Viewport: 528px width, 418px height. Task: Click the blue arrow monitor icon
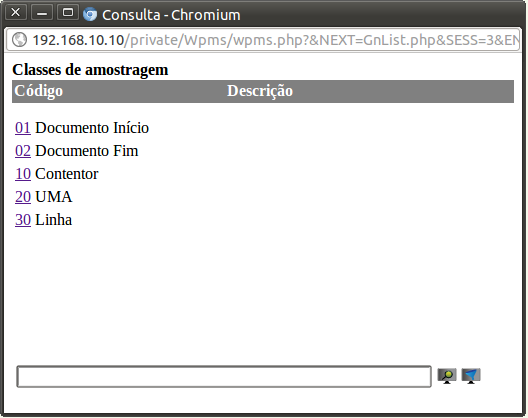pos(471,376)
